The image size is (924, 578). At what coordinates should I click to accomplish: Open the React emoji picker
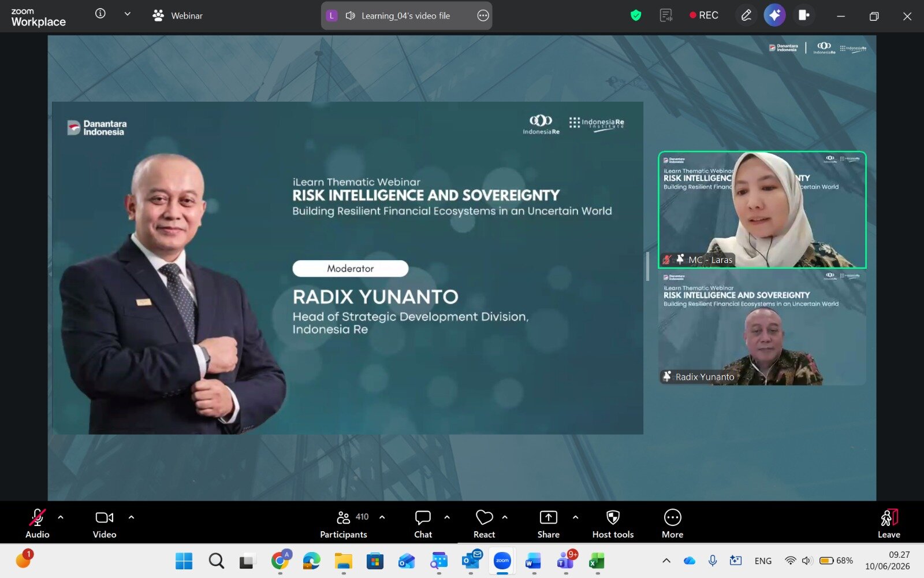click(484, 524)
